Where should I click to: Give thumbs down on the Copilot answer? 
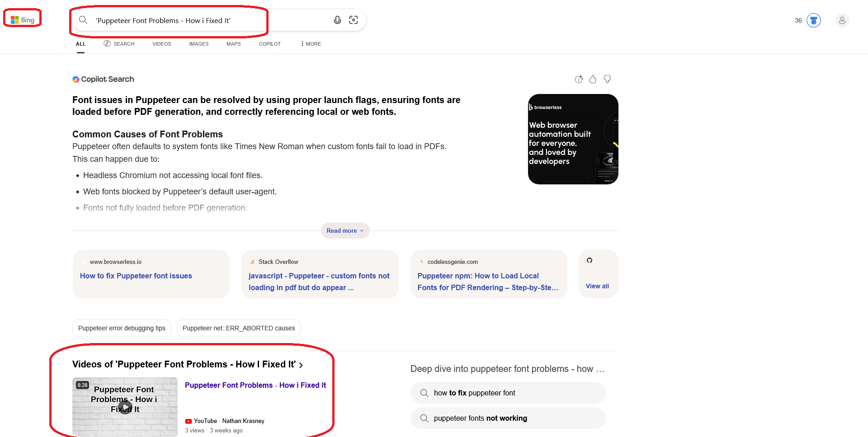(x=607, y=79)
